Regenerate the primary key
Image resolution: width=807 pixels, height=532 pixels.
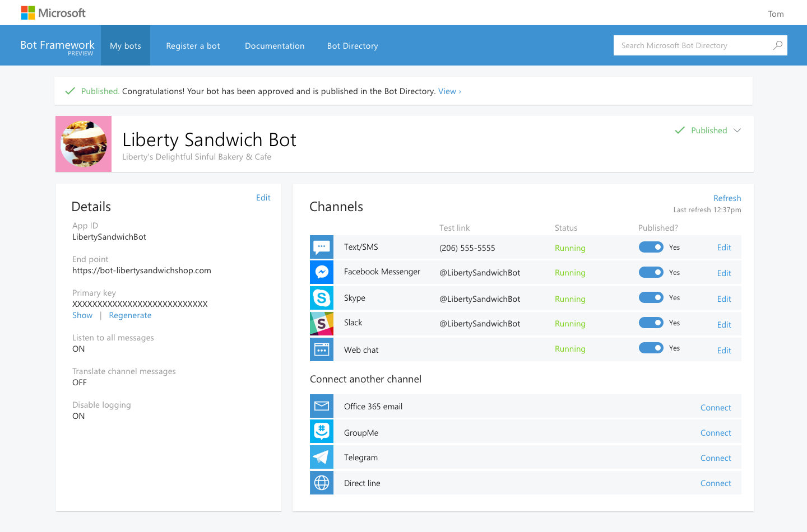point(130,315)
